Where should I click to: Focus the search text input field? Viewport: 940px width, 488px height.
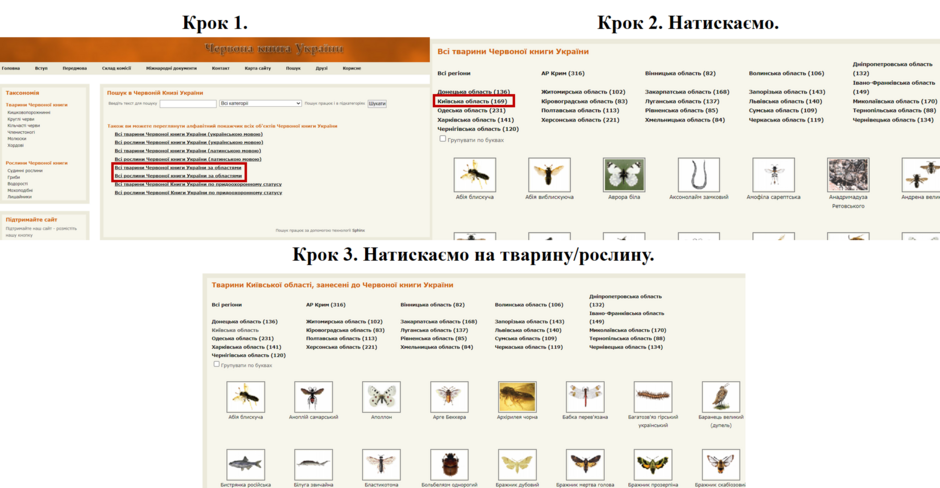[188, 104]
